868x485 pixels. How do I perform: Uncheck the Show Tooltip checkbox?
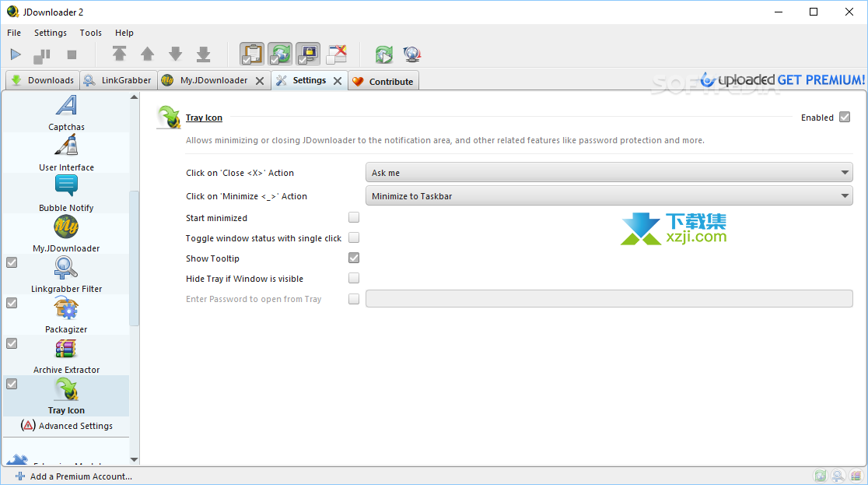(354, 258)
